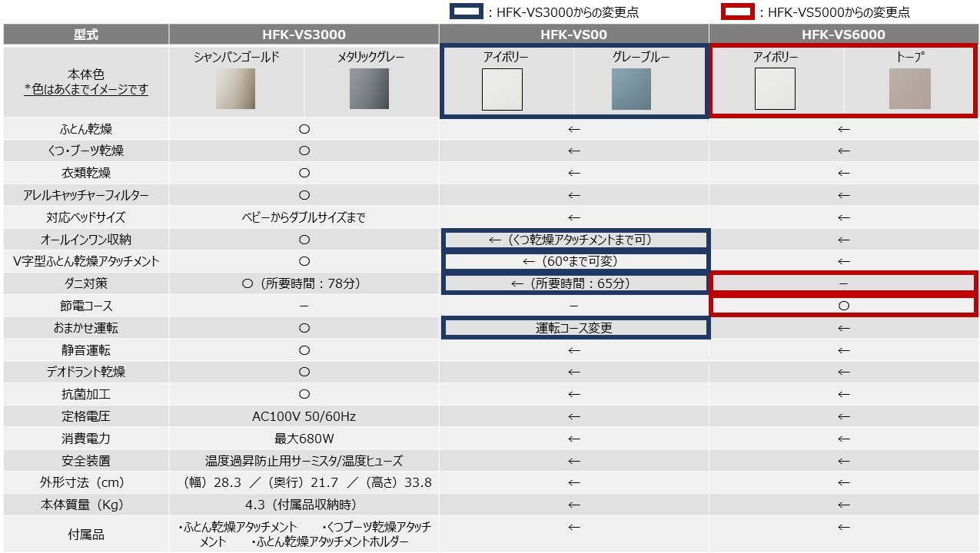Click the ○ in ふとん乾燥 HFK-VS3000 cell
This screenshot has height=553, width=980.
tap(304, 129)
